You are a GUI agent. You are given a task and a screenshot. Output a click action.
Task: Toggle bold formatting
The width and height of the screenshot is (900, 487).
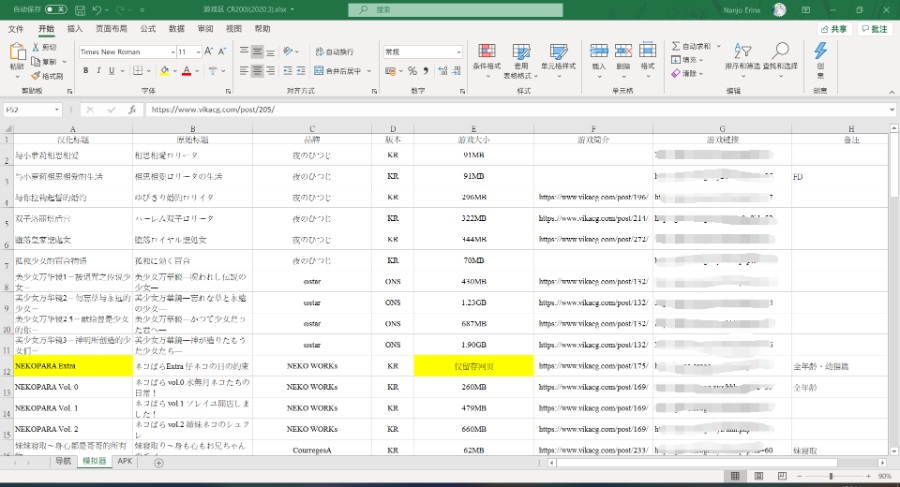pyautogui.click(x=86, y=71)
